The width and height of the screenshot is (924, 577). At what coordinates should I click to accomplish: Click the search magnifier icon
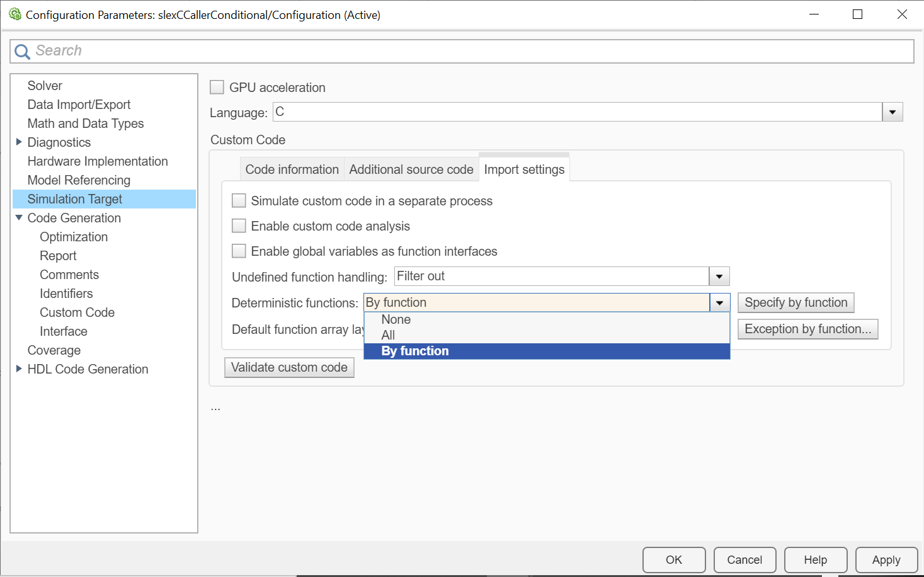click(x=22, y=52)
